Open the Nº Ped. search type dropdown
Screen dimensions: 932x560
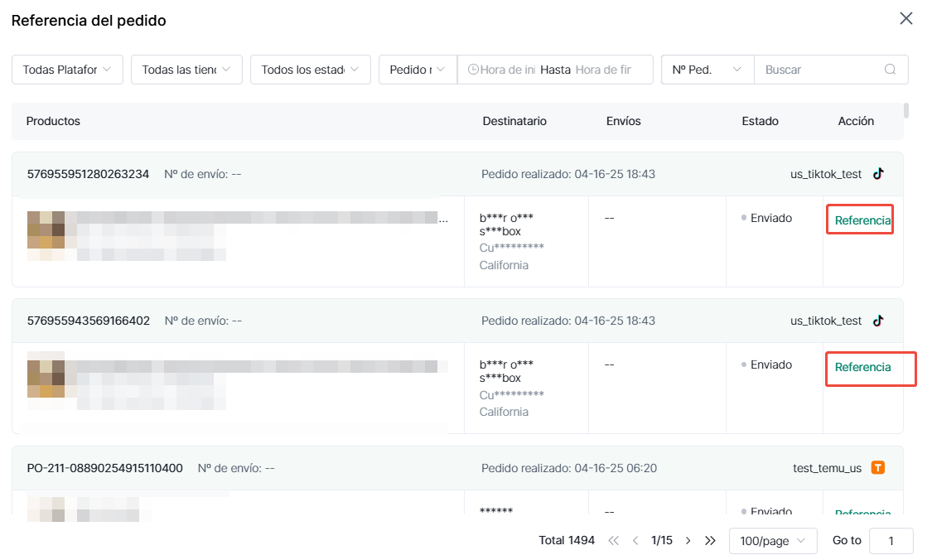click(x=707, y=70)
